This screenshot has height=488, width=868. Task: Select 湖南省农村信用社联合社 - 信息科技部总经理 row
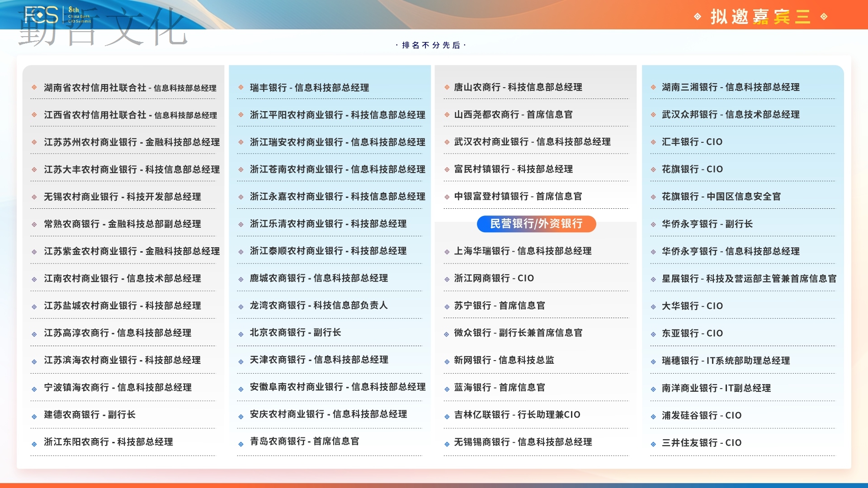coord(130,88)
